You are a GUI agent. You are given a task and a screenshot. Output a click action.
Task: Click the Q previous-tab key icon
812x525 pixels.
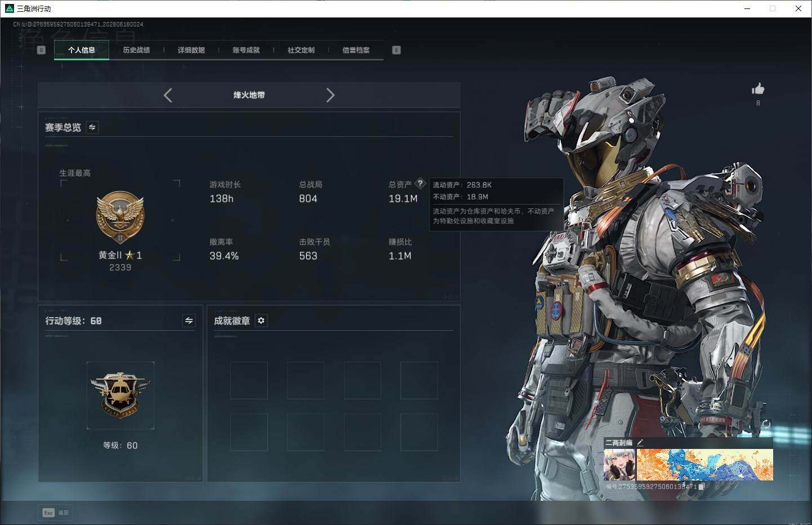[x=41, y=50]
